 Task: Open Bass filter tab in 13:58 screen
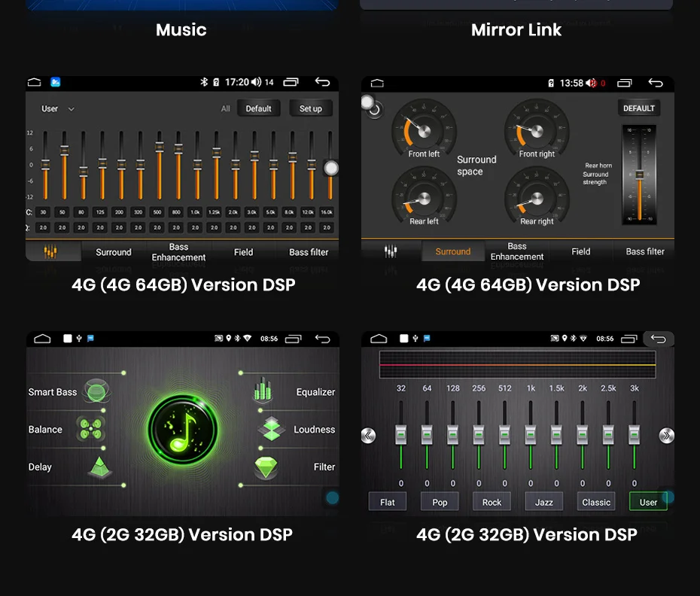click(x=644, y=251)
